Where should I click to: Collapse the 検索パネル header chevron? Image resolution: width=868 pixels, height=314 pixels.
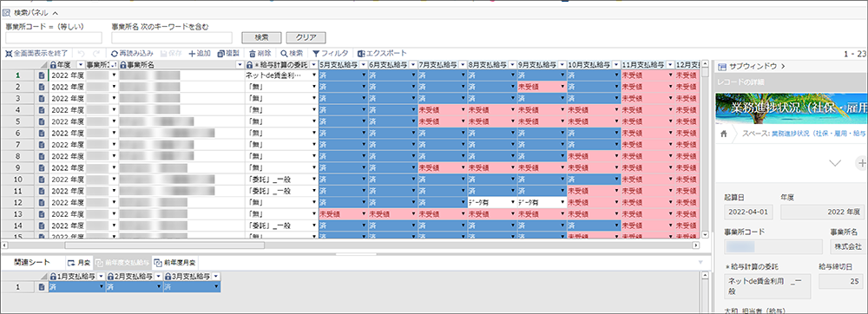point(55,12)
